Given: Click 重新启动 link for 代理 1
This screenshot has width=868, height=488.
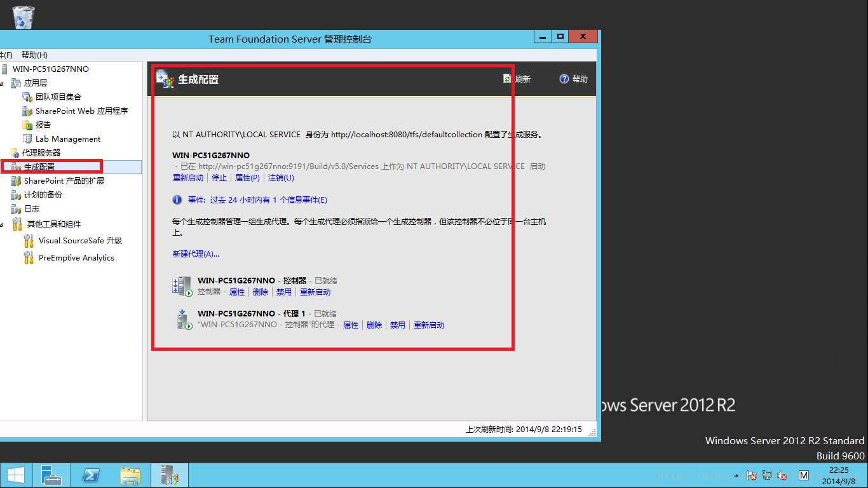Looking at the screenshot, I should pos(429,325).
